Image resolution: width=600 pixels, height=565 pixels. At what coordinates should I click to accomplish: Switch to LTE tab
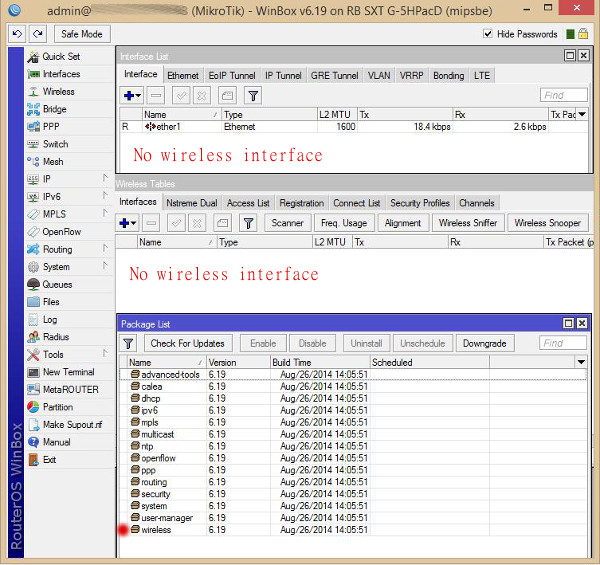pos(482,76)
